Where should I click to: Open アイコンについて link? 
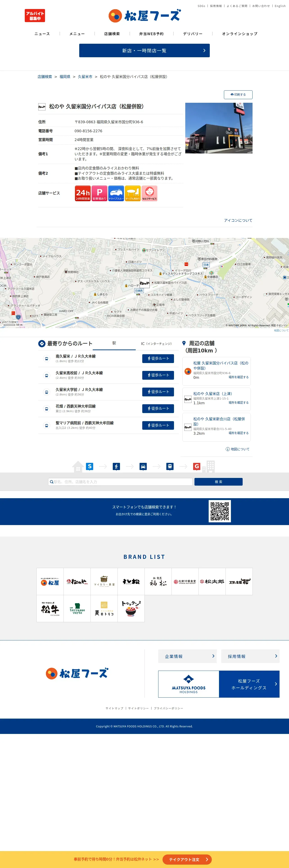coord(238,220)
